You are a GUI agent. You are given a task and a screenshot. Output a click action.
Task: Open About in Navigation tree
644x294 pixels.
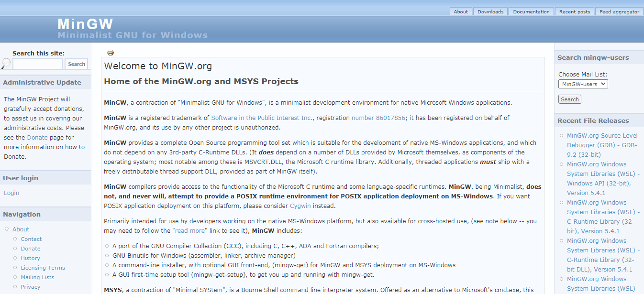click(x=21, y=229)
